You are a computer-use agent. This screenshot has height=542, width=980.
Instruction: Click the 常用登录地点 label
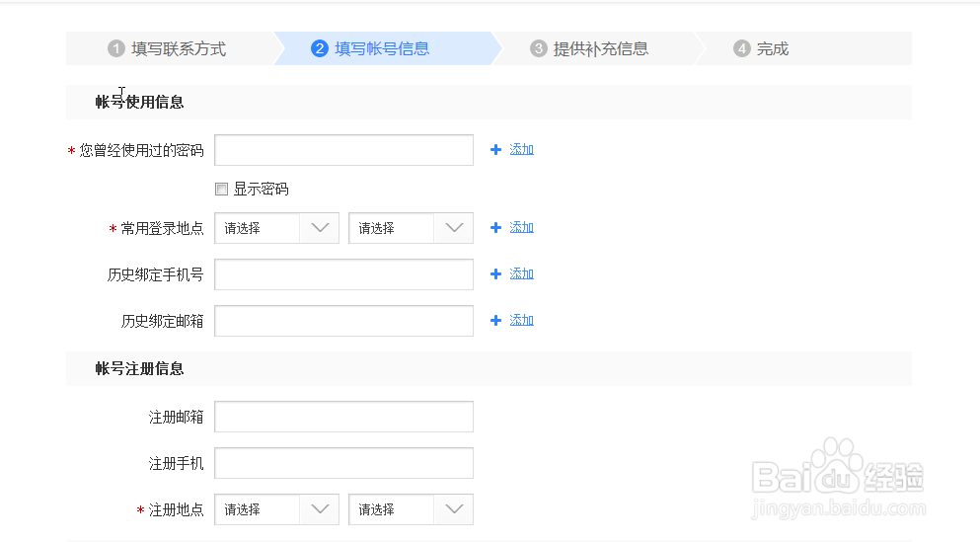click(x=162, y=229)
